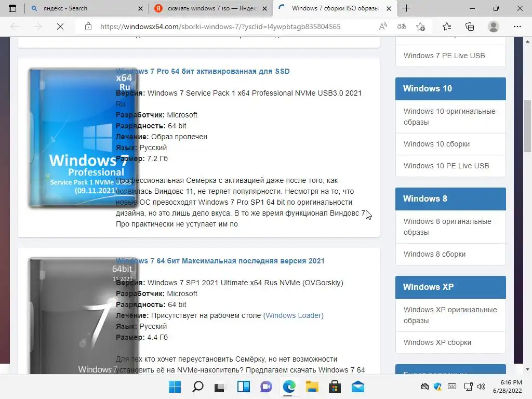Click the URL address bar
Viewport: 532px width, 399px height.
[220, 26]
